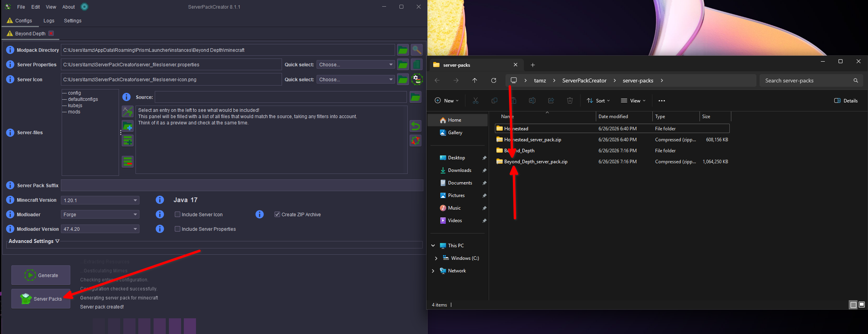Navigate to ServerPackCreator breadcrumb
Screen dimensions: 868x334
tap(584, 80)
